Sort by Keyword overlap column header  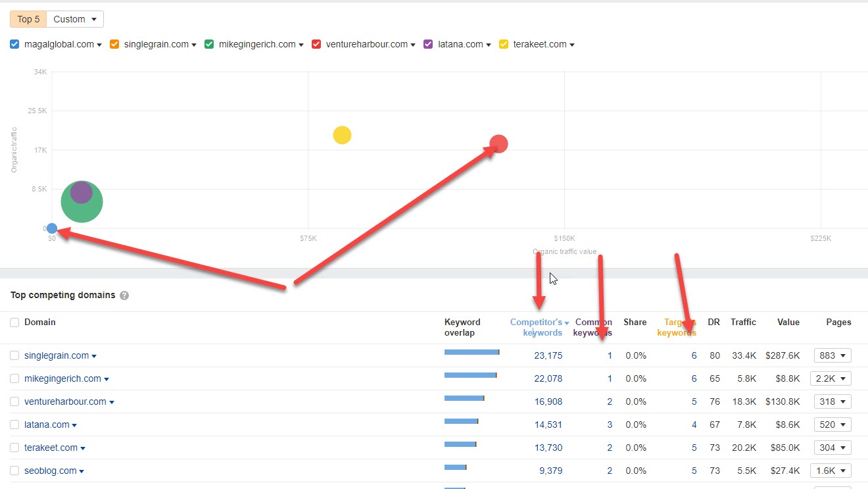tap(462, 327)
